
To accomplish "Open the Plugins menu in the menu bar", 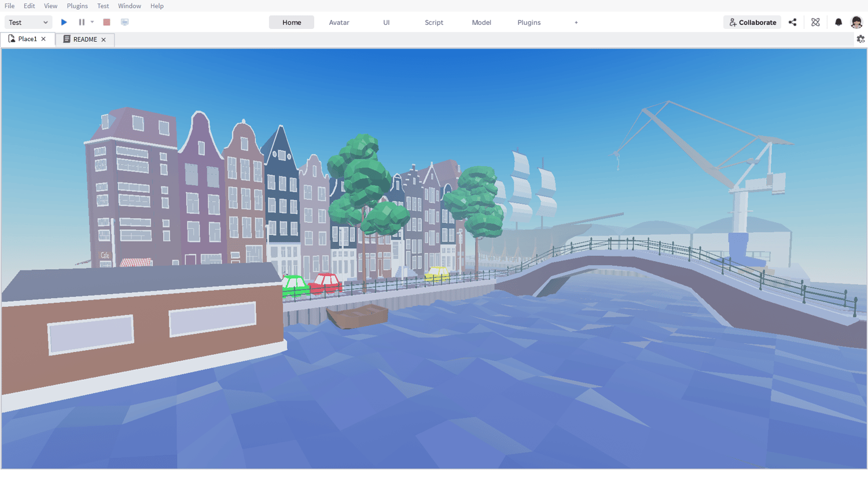I will point(78,6).
